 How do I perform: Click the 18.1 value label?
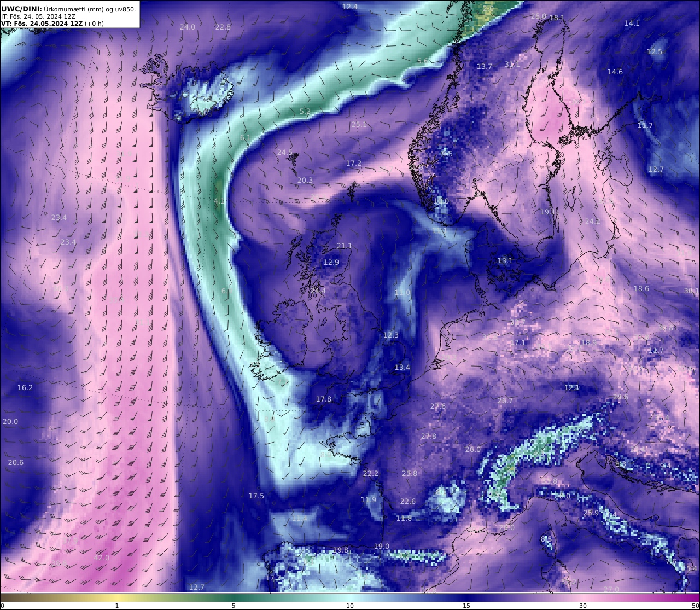click(557, 18)
